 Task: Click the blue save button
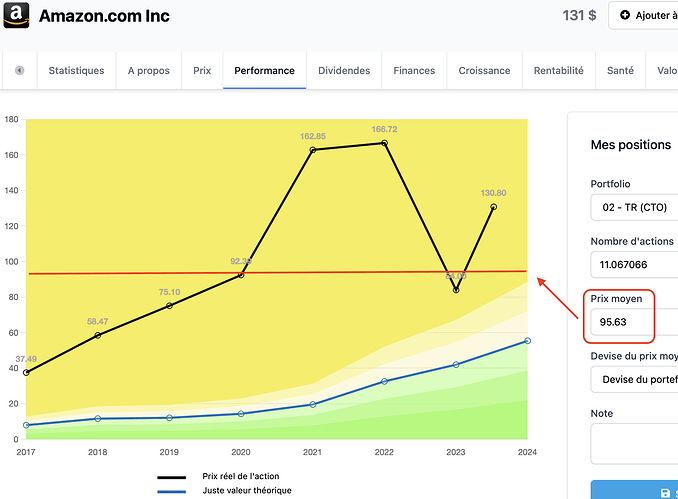(x=634, y=489)
